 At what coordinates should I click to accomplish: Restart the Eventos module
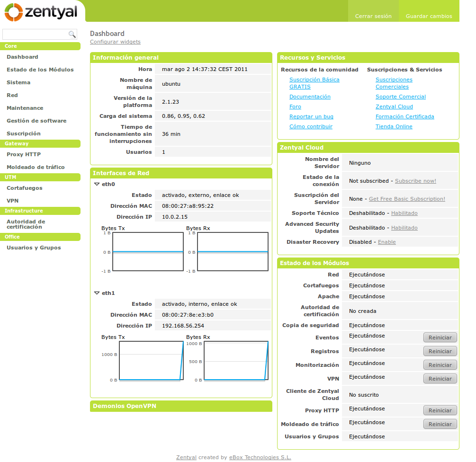point(440,338)
